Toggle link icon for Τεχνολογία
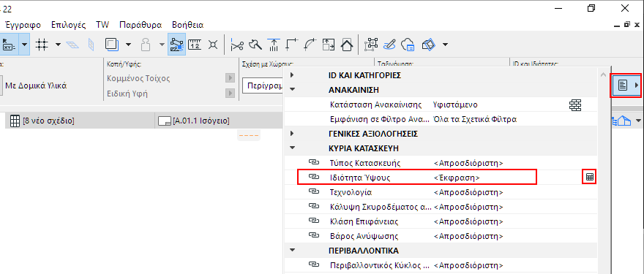The height and width of the screenshot is (274, 644). point(314,192)
